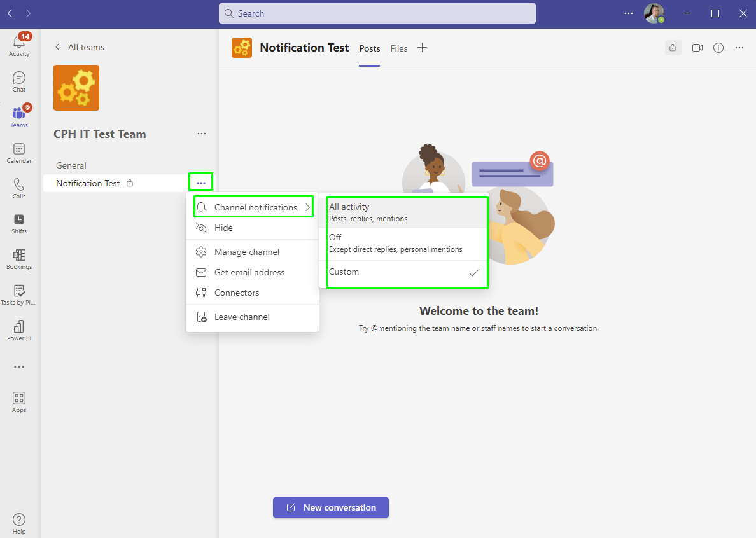Start a meeting with the video camera icon
Image resolution: width=756 pixels, height=538 pixels.
[x=697, y=48]
